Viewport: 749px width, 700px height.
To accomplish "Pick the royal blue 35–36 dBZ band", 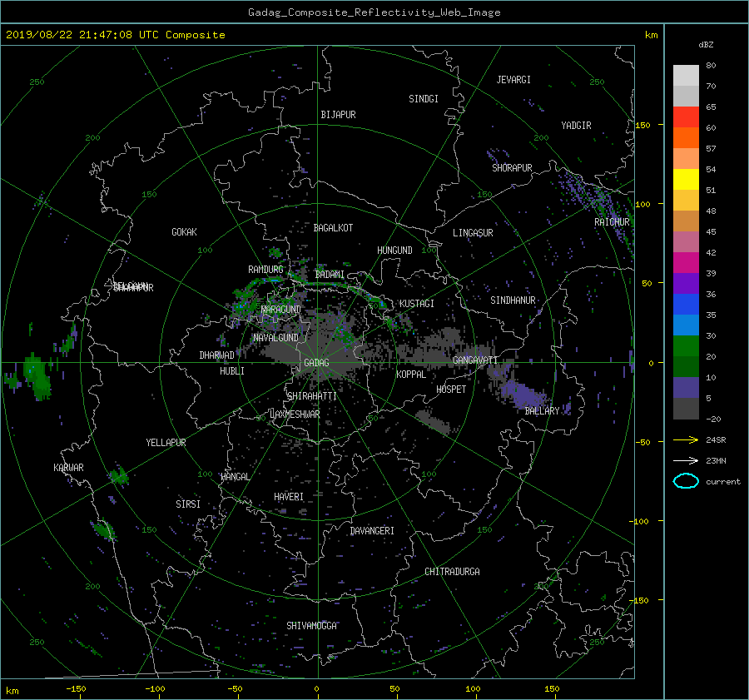I will (686, 304).
